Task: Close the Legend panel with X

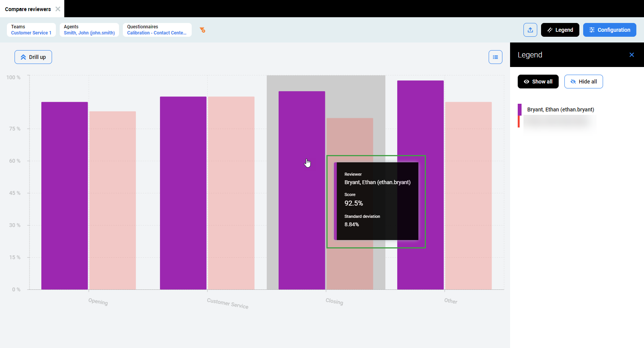Action: click(631, 55)
